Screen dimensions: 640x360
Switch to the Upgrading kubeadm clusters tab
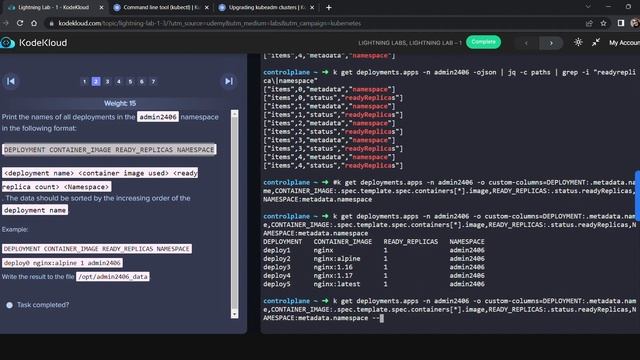pos(266,7)
